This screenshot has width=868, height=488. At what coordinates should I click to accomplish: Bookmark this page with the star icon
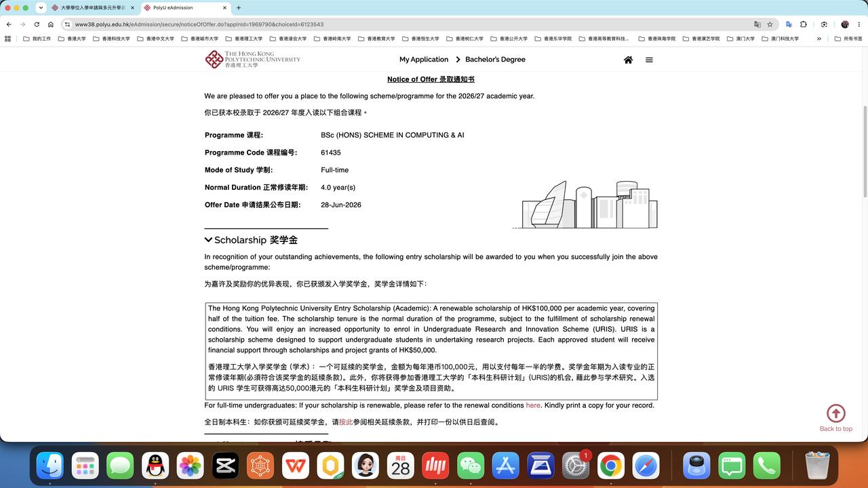(x=770, y=24)
